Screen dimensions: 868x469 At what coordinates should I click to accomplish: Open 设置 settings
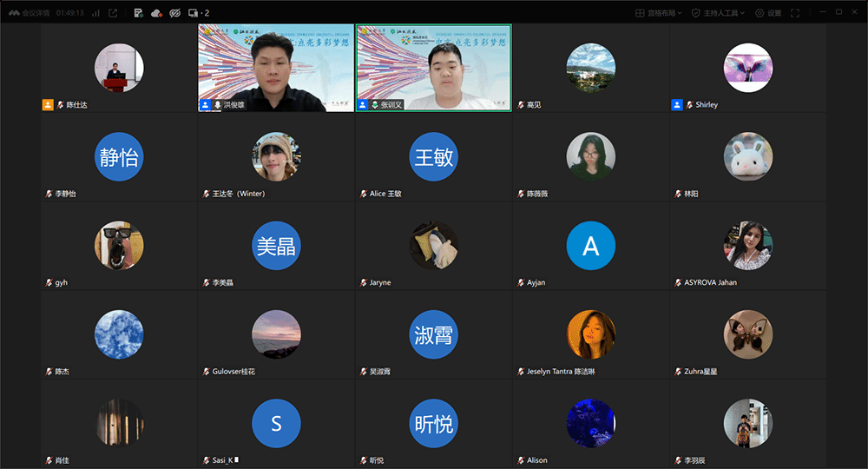pos(768,13)
